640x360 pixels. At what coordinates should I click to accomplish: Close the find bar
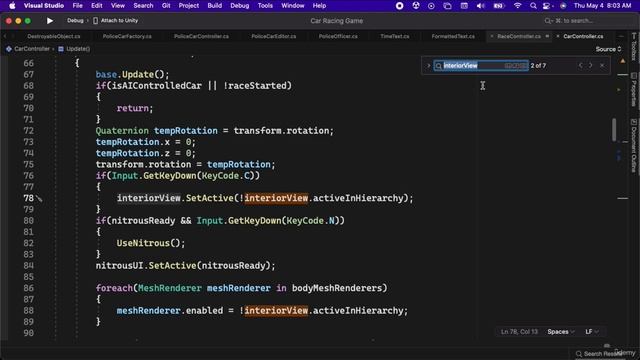[602, 65]
